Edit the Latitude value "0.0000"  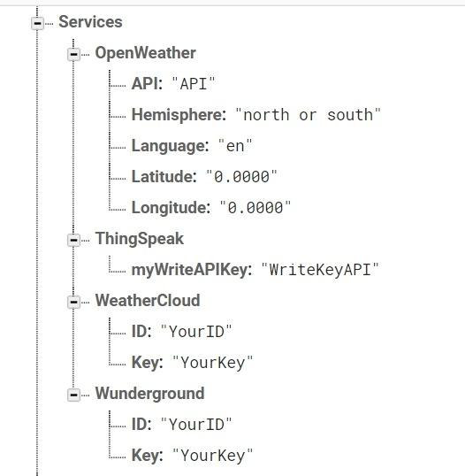coord(241,177)
